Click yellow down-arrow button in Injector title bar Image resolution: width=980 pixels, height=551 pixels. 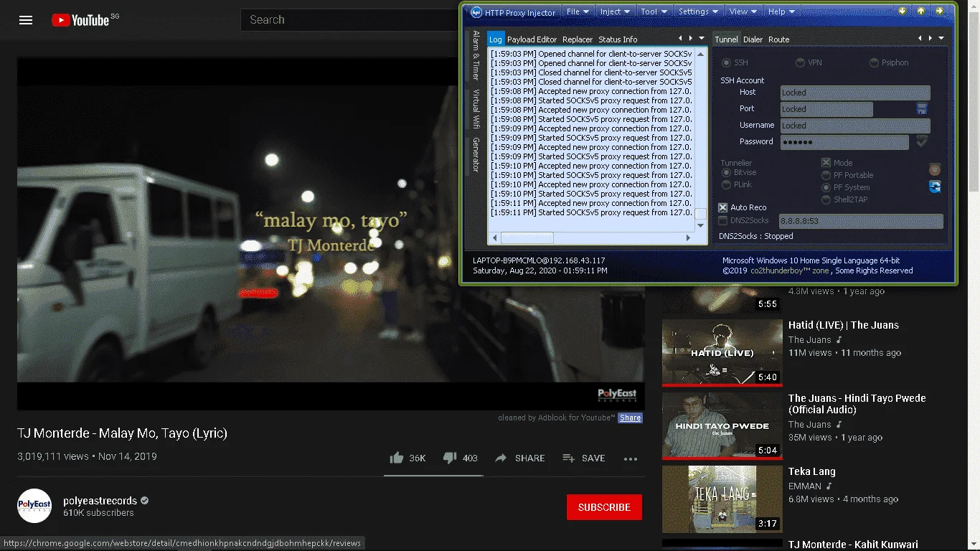[x=903, y=11]
